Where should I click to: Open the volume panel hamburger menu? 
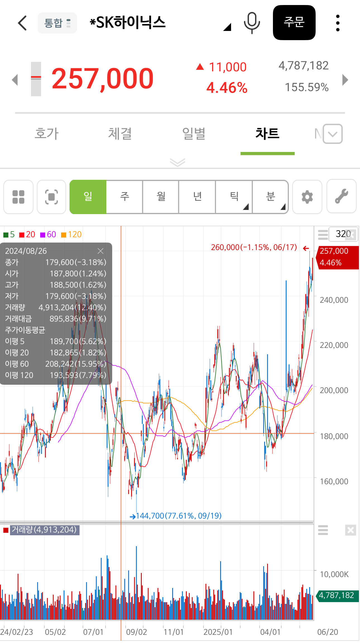323,530
